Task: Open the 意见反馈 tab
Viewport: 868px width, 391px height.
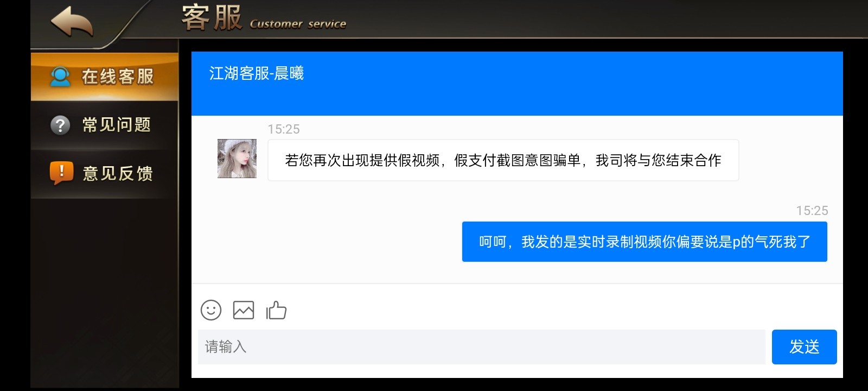Action: coord(105,174)
